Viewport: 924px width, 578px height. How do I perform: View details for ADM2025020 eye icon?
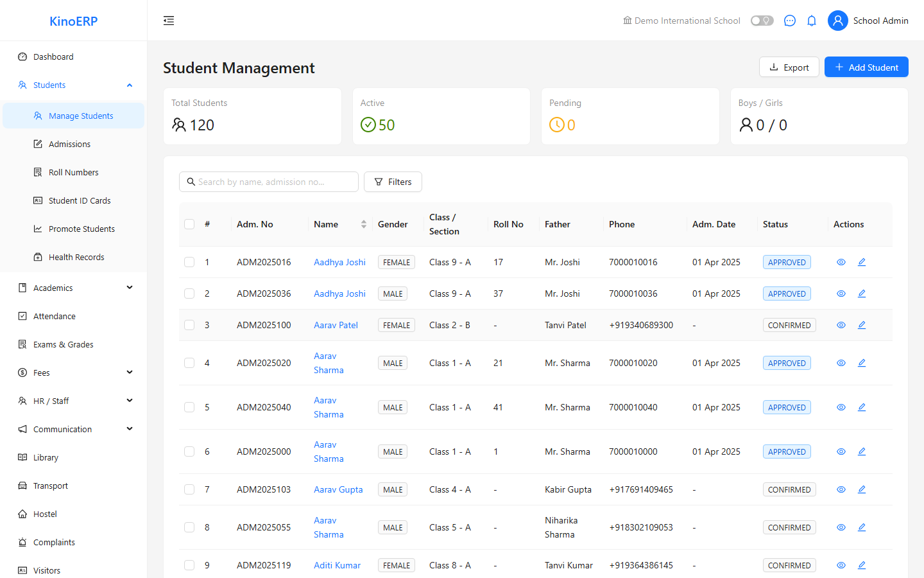[841, 363]
